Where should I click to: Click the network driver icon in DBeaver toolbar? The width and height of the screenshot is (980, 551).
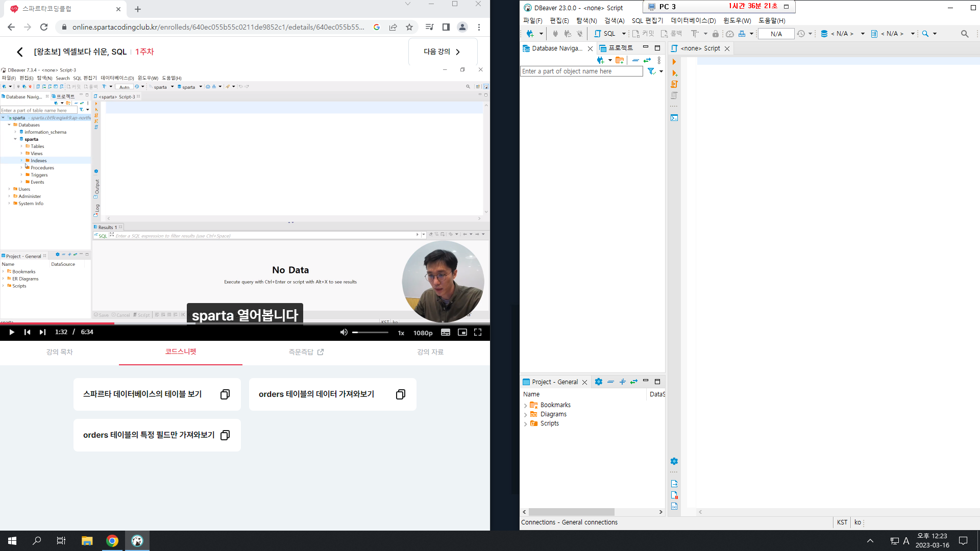(x=742, y=34)
